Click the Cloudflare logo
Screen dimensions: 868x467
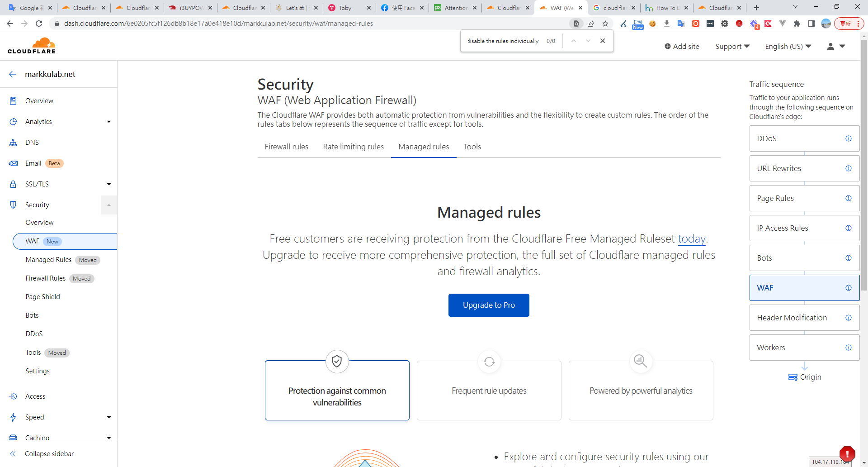point(32,46)
